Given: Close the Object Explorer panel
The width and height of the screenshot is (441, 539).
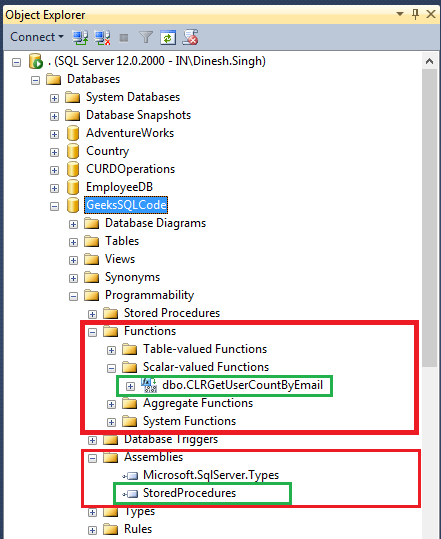Looking at the screenshot, I should [430, 14].
